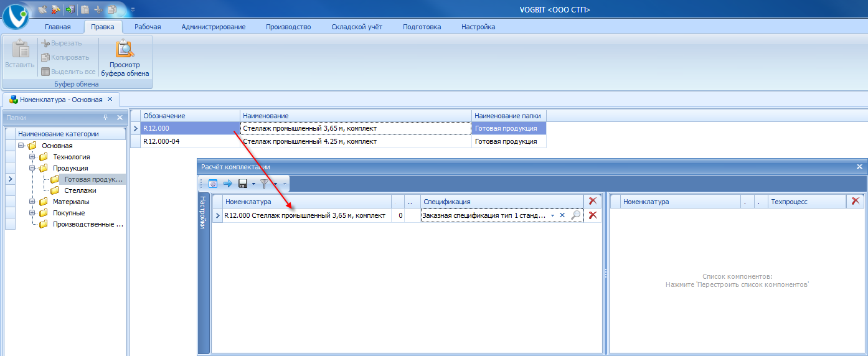Expand the Технология folder node
This screenshot has width=868, height=356.
tap(32, 157)
